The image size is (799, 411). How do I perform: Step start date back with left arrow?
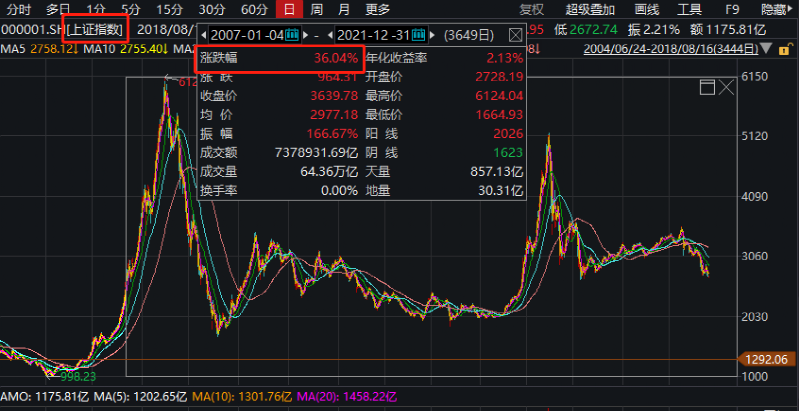tap(201, 35)
